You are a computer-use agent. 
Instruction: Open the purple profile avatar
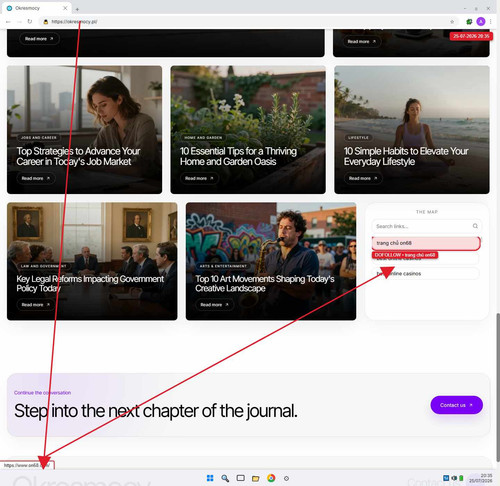[481, 22]
